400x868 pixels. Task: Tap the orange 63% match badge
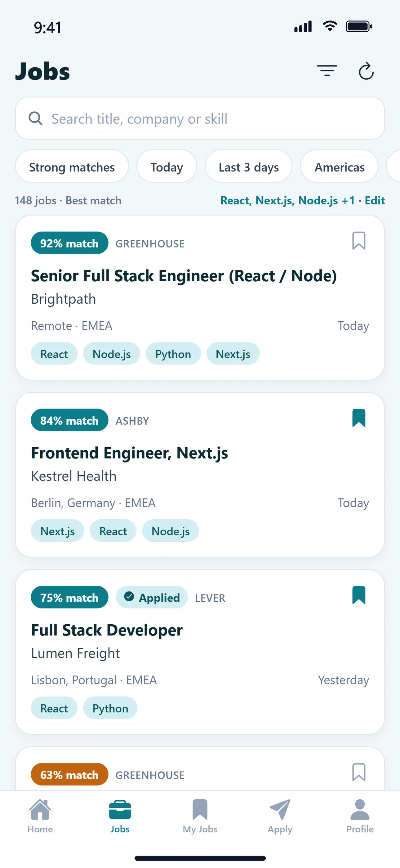coord(69,774)
